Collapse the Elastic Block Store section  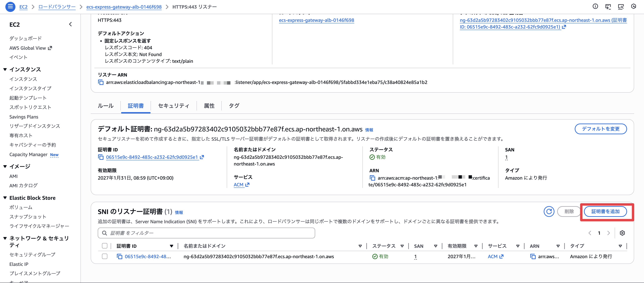coord(5,198)
